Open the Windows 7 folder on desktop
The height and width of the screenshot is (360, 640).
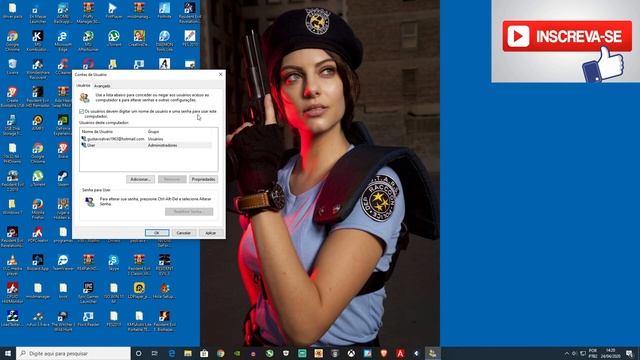coord(12,206)
